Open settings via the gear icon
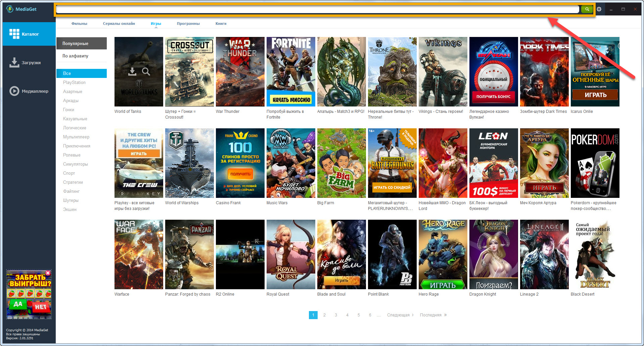The image size is (644, 346). [599, 9]
